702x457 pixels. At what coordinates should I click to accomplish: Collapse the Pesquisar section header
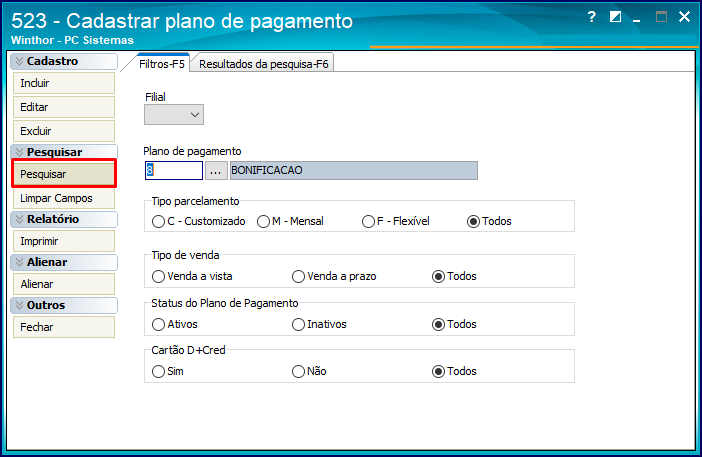pos(64,152)
